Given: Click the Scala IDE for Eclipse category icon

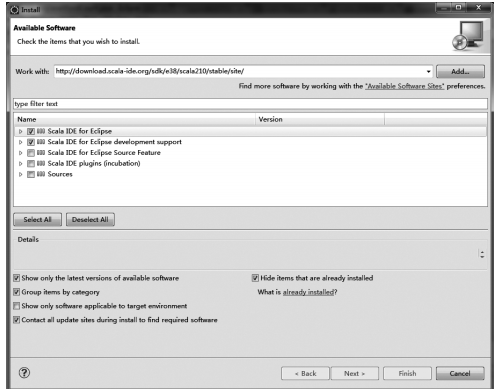Looking at the screenshot, I should coord(41,131).
